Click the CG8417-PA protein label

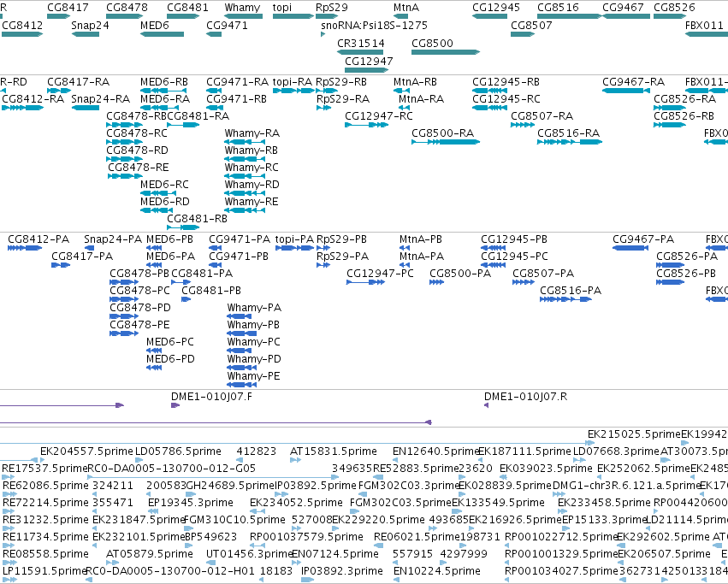click(x=82, y=257)
